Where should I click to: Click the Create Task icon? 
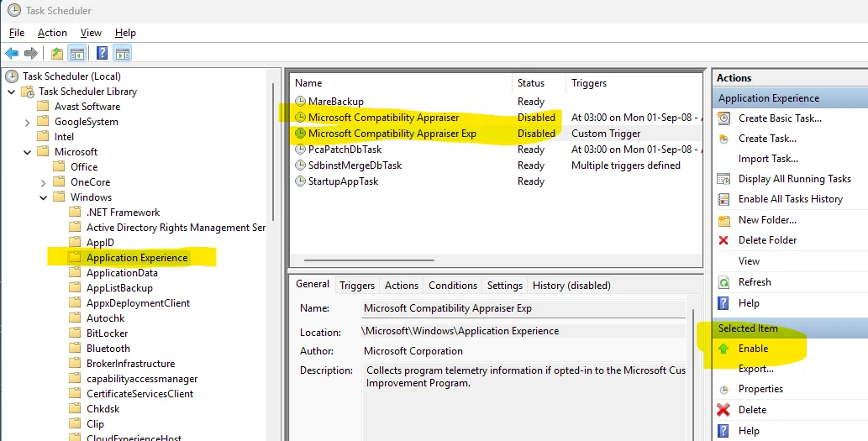tap(723, 139)
